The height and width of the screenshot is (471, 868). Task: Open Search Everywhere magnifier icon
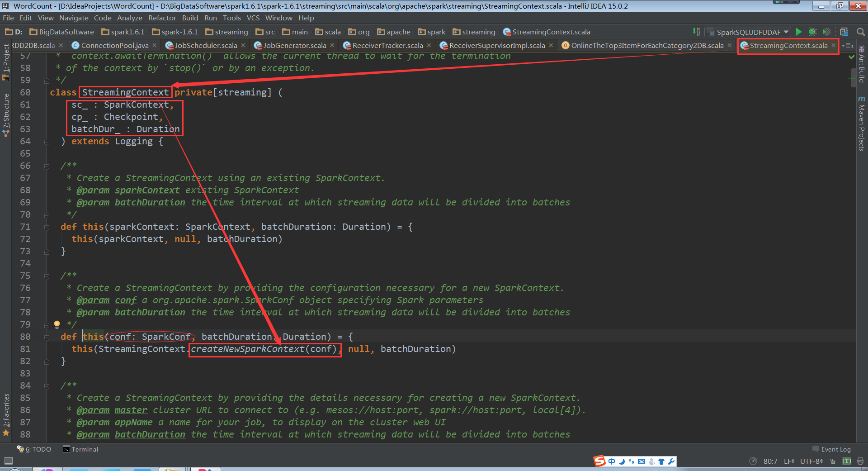[861, 32]
